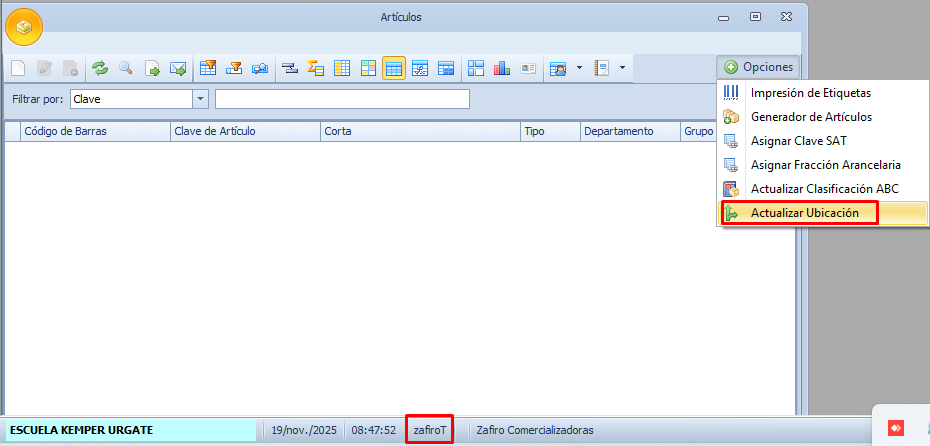
Task: Click the new blank document icon
Action: pos(19,68)
